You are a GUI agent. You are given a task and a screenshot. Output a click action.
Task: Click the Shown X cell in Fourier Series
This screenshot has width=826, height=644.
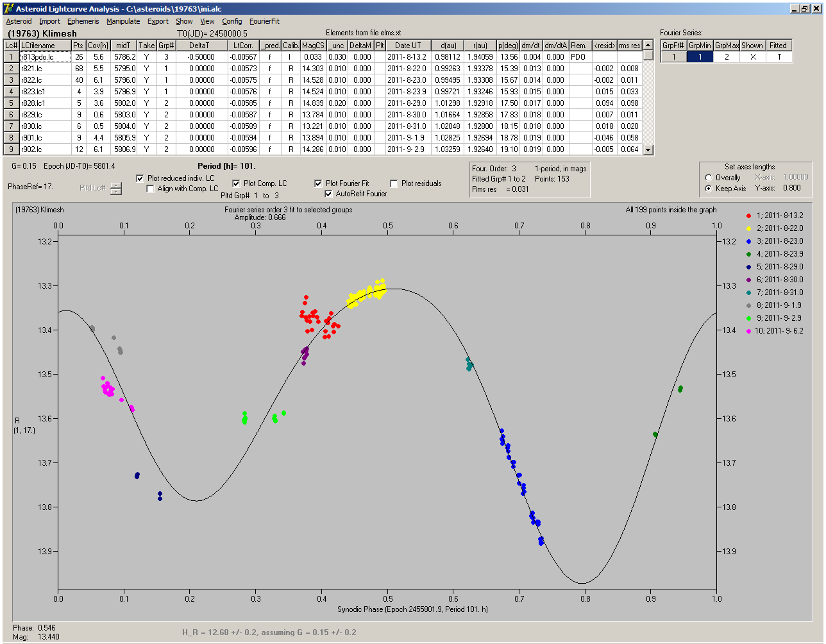(752, 57)
